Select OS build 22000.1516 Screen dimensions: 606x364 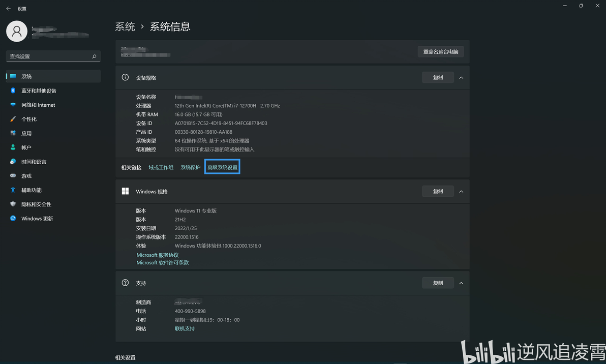[186, 237]
